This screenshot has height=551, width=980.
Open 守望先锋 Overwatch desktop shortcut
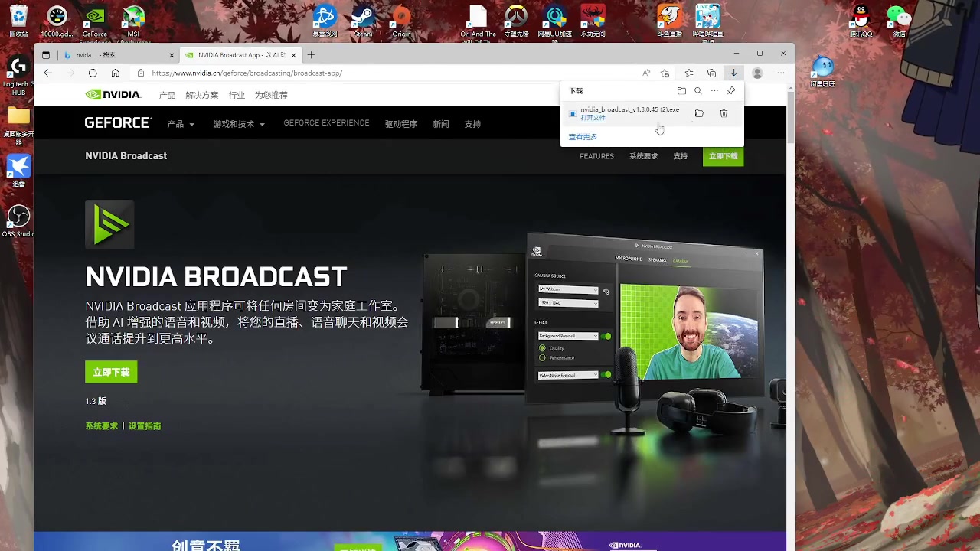(x=517, y=21)
